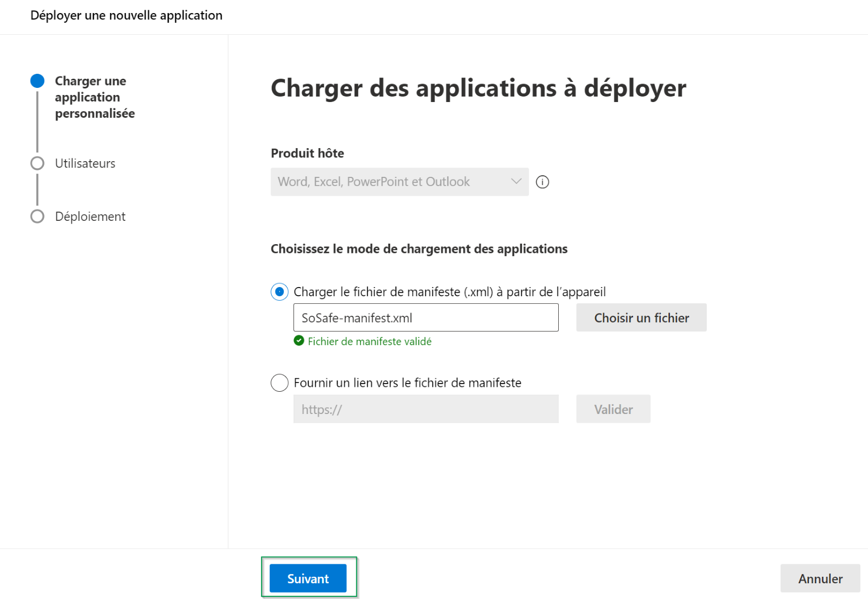Click the Utilisateurs step circle indicator
Viewport: 868px width, 599px height.
37,163
